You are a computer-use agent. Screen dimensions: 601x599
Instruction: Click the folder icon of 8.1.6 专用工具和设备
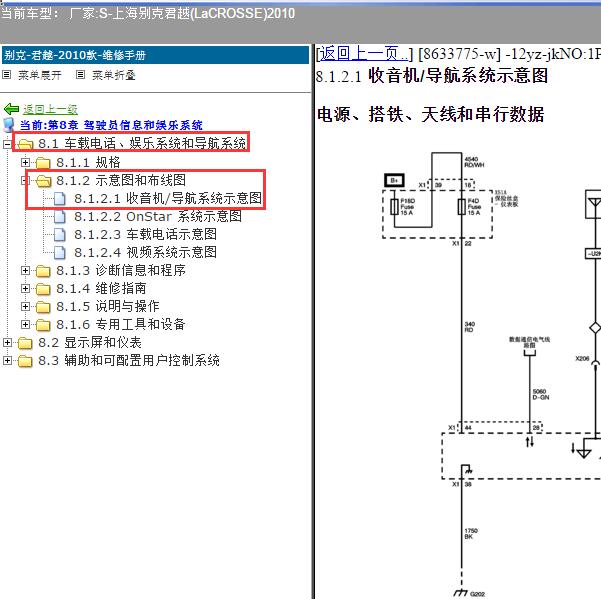click(x=43, y=325)
